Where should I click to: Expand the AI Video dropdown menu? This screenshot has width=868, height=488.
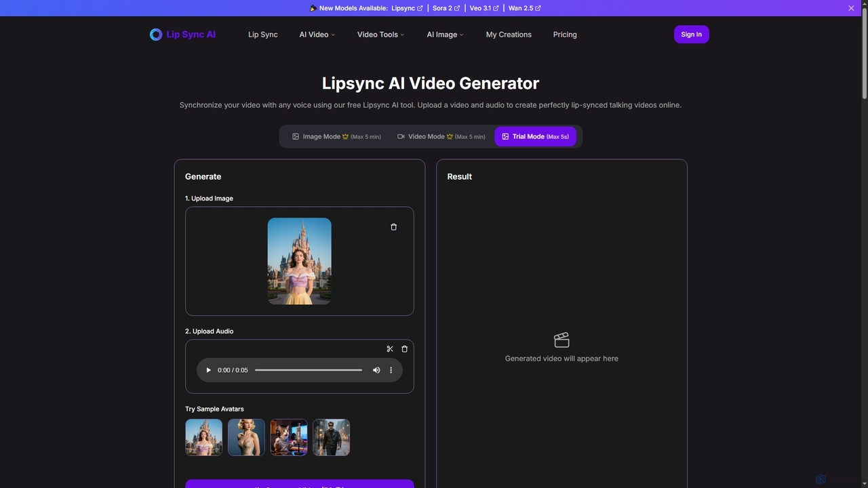317,35
